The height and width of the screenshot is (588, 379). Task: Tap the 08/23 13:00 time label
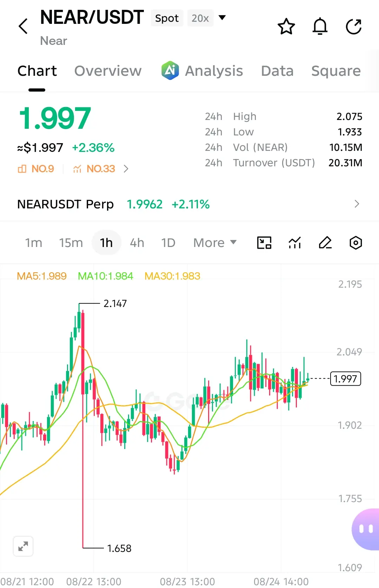[187, 581]
